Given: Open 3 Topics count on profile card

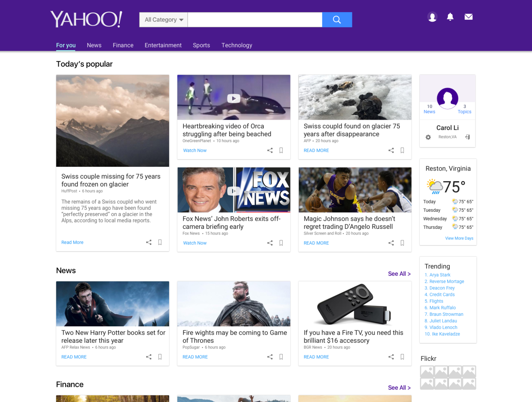Looking at the screenshot, I should point(465,109).
